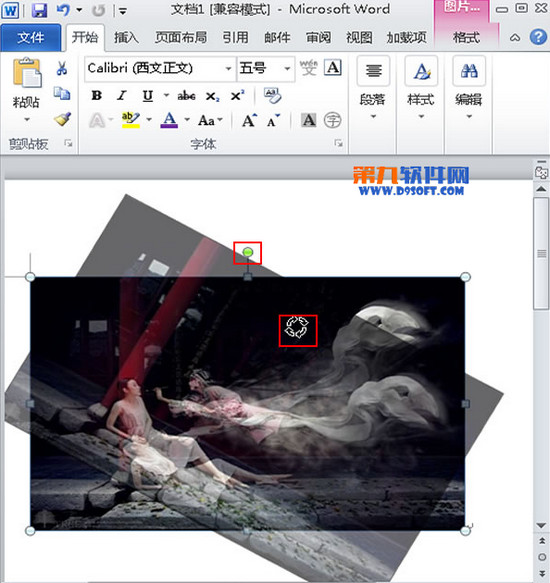Grow font size with large A icon
Viewport: 550px width, 583px height.
point(249,120)
